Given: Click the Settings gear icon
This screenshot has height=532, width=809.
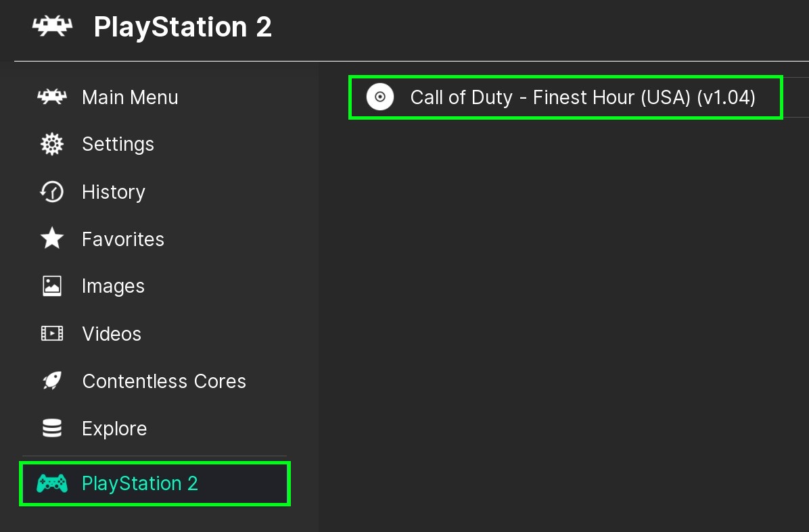Looking at the screenshot, I should (52, 144).
